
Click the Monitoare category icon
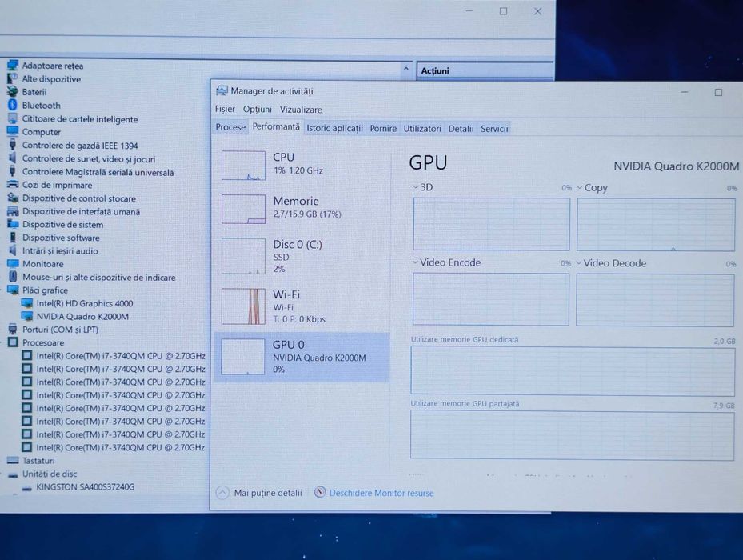pos(13,264)
